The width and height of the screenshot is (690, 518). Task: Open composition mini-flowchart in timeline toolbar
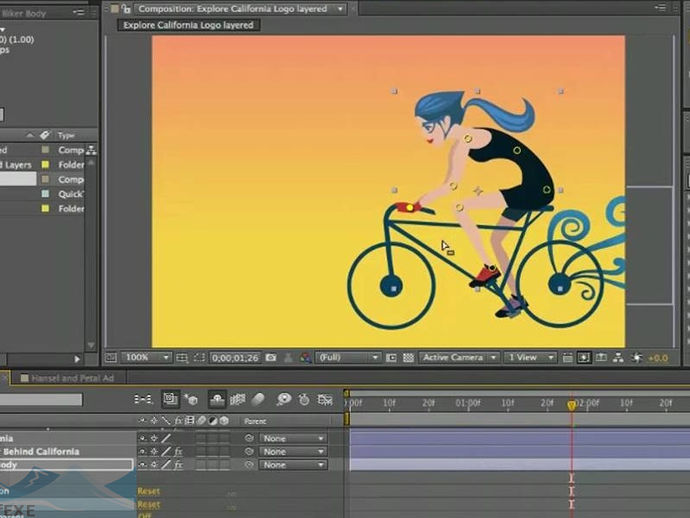[143, 399]
